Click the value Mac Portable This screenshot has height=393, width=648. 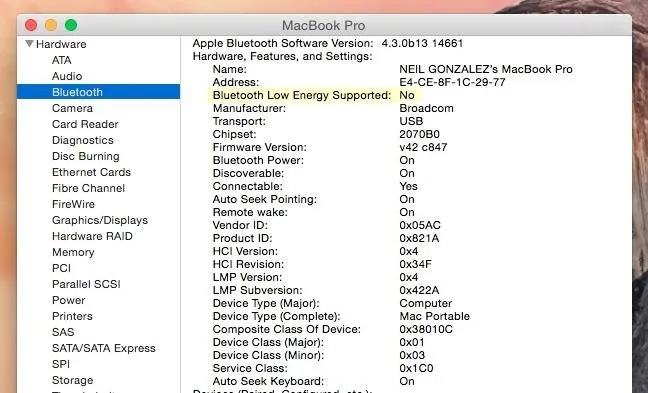pos(435,316)
